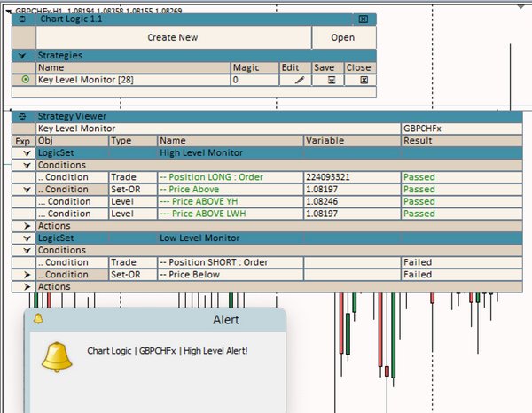Screen dimensions: 532x413
Task: Click the High Level Monitor name
Action: pyautogui.click(x=201, y=153)
